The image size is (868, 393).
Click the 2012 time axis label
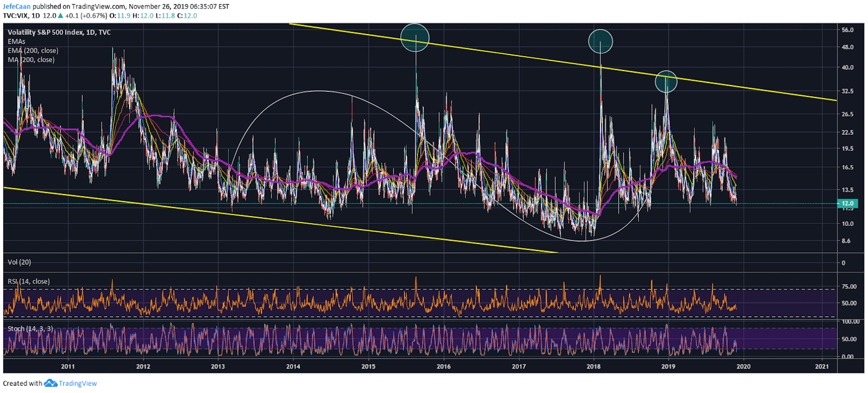pos(142,367)
